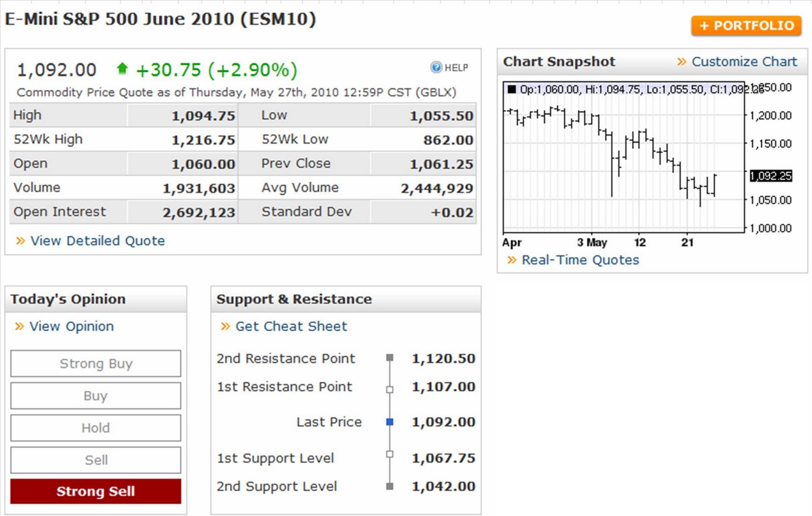Click the HELP text link

[x=456, y=68]
